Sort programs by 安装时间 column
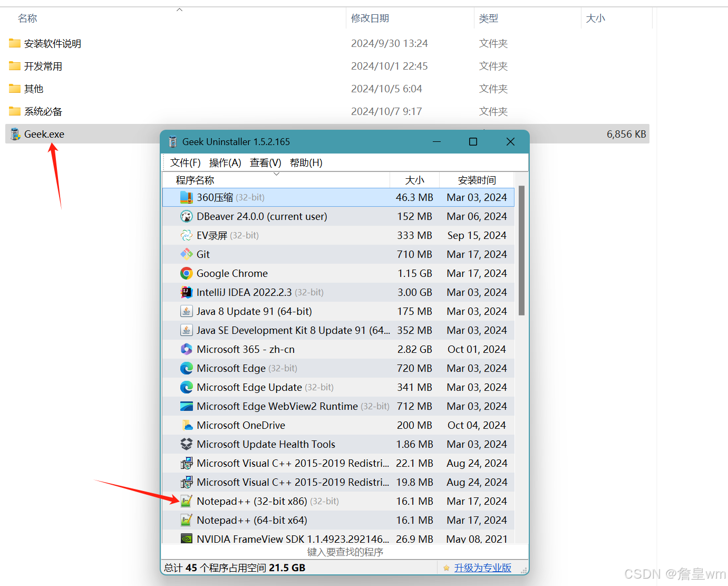The height and width of the screenshot is (586, 728). [477, 180]
